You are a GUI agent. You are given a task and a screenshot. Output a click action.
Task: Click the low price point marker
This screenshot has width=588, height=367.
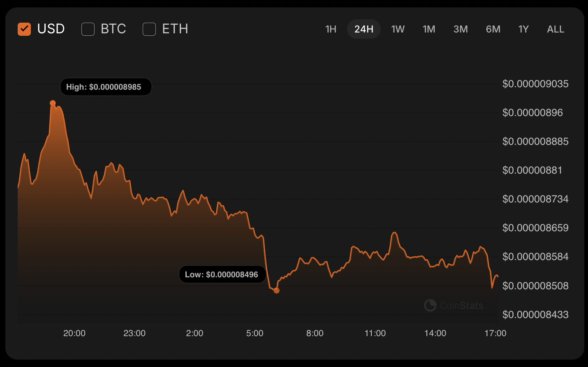tap(276, 290)
